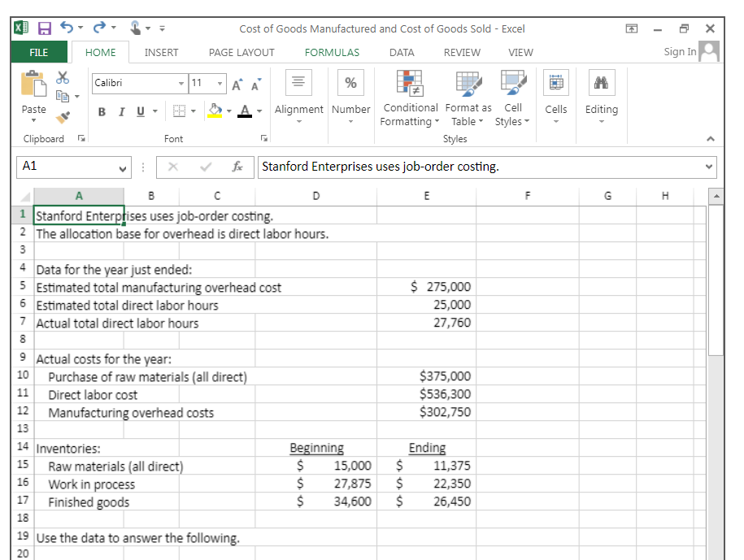Apply Percent Style number format

350,82
